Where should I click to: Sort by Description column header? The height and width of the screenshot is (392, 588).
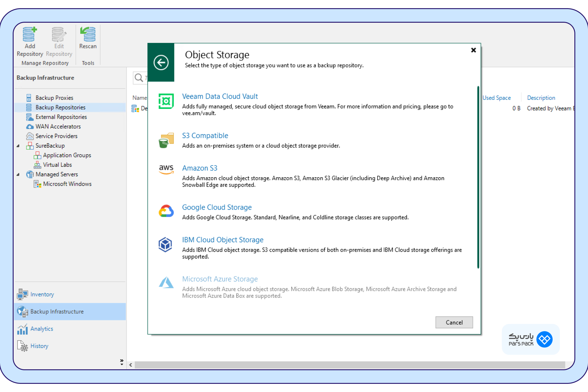[541, 98]
